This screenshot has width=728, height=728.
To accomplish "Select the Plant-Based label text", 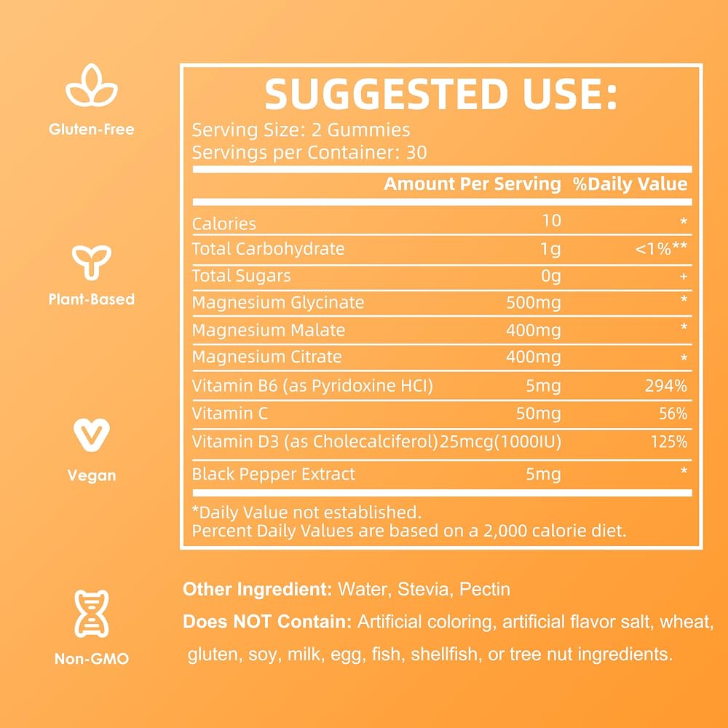I will click(92, 299).
